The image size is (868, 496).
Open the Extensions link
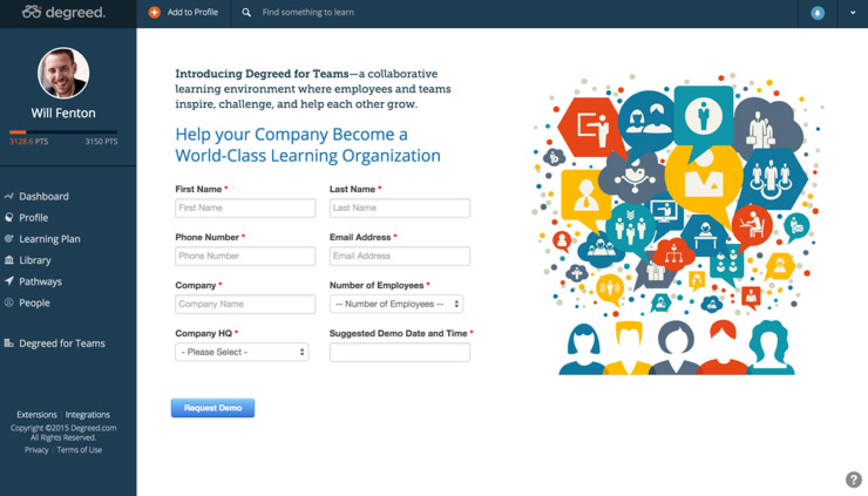click(37, 414)
